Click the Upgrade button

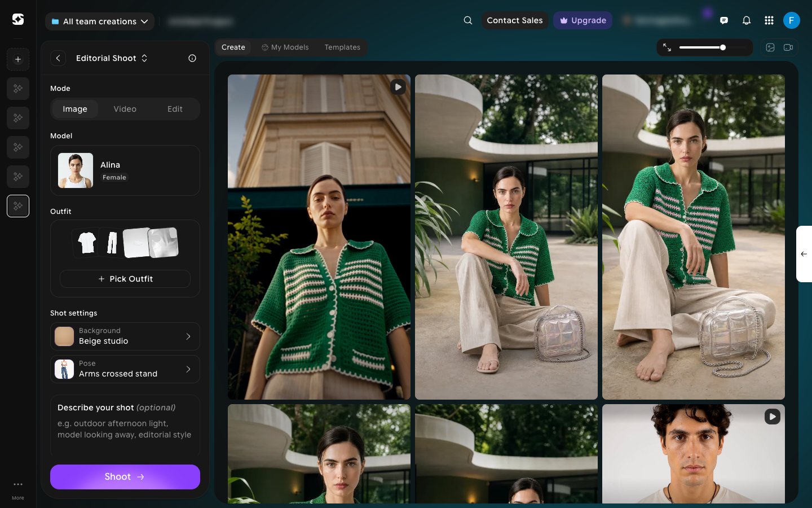[583, 20]
